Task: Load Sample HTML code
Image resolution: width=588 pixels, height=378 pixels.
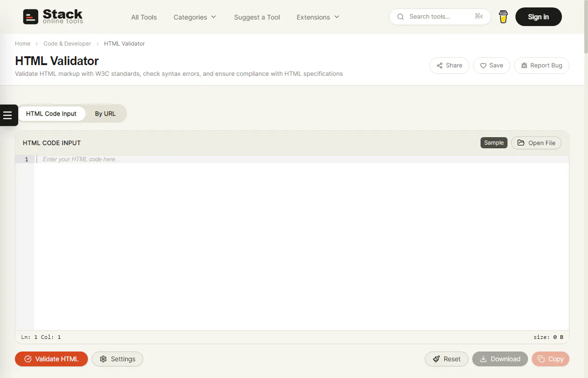Action: (x=494, y=143)
